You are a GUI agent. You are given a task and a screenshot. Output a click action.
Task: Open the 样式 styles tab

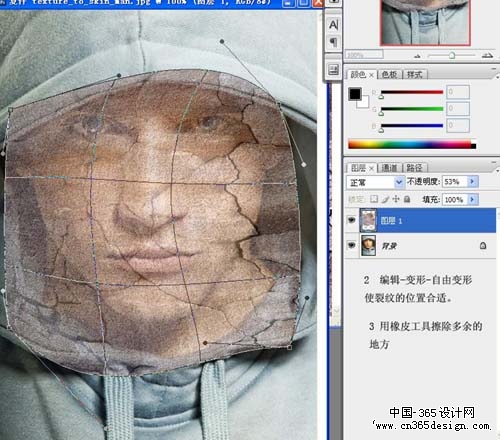[415, 74]
